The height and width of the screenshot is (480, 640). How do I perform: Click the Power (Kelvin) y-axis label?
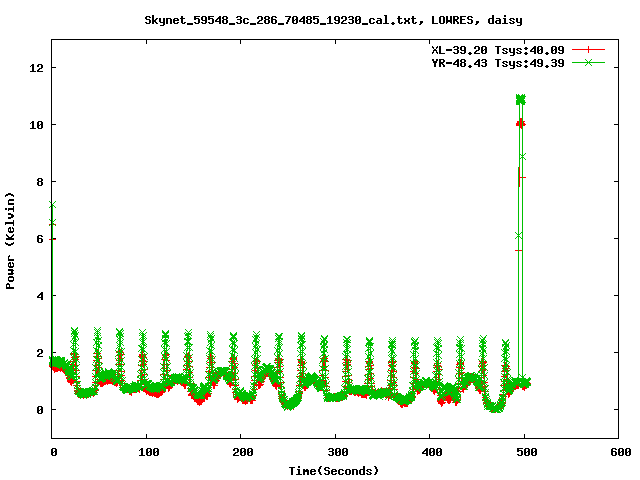(x=10, y=241)
